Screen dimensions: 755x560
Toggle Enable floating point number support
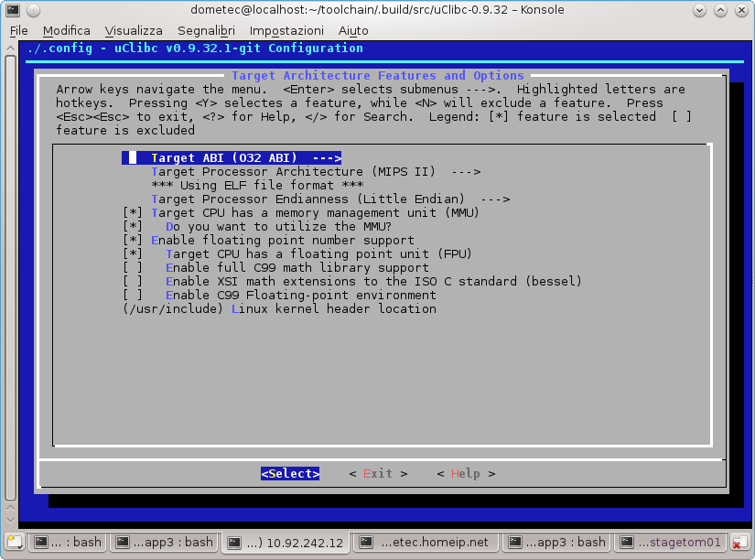133,240
